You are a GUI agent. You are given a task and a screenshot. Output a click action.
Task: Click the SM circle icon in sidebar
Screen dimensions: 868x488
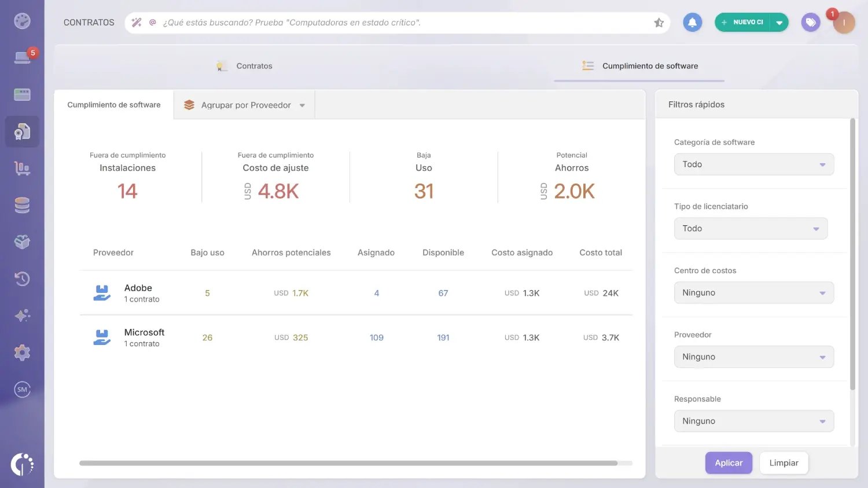[22, 390]
